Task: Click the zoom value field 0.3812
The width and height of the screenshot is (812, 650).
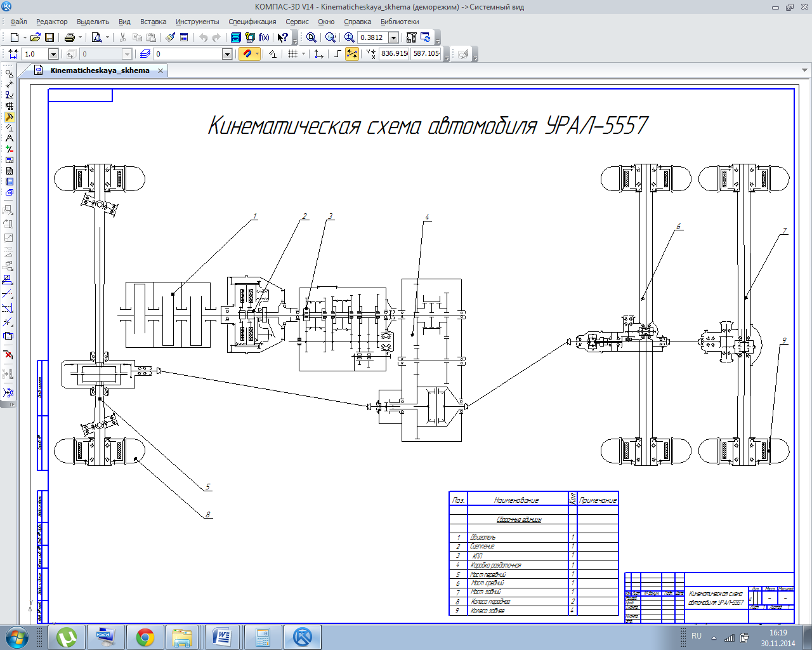Action: (x=372, y=37)
